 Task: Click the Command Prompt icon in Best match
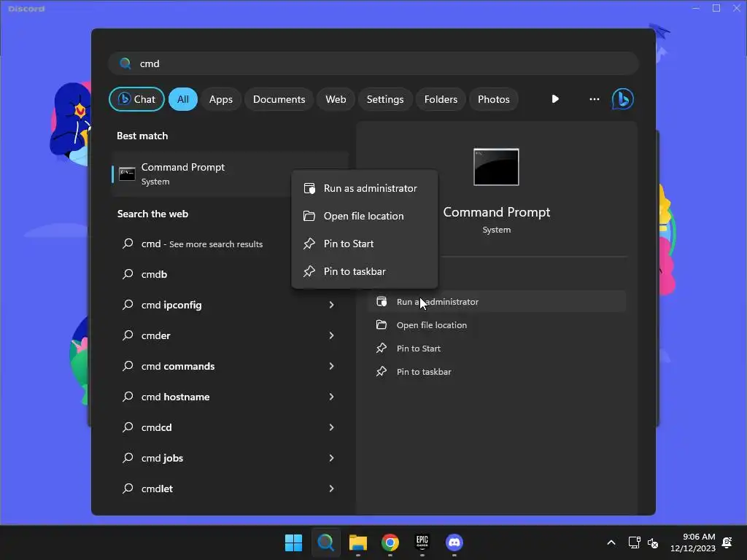127,174
